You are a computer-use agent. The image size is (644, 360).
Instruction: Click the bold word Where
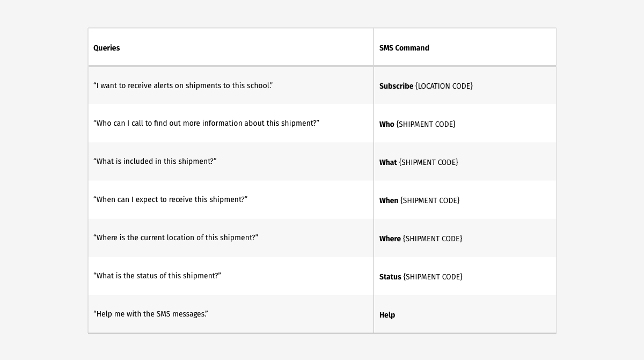[390, 239]
